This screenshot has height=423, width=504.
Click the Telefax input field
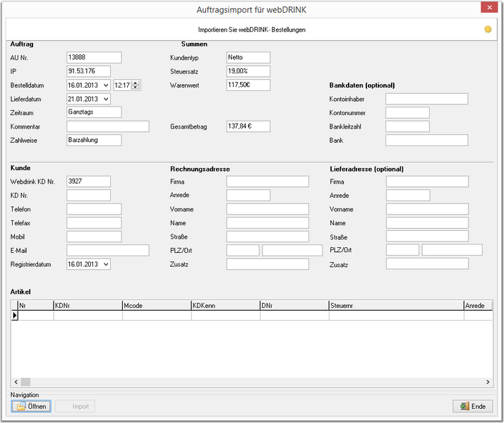(94, 223)
